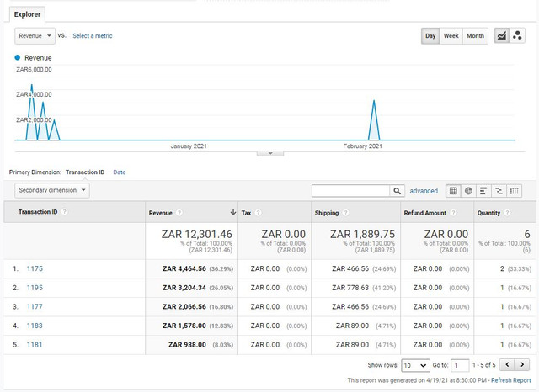539x392 pixels.
Task: Click shipping cell ZAR 778.63
Action: coord(350,288)
